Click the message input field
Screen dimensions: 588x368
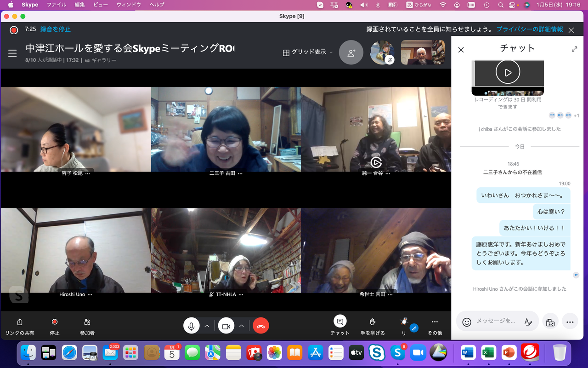[497, 321]
